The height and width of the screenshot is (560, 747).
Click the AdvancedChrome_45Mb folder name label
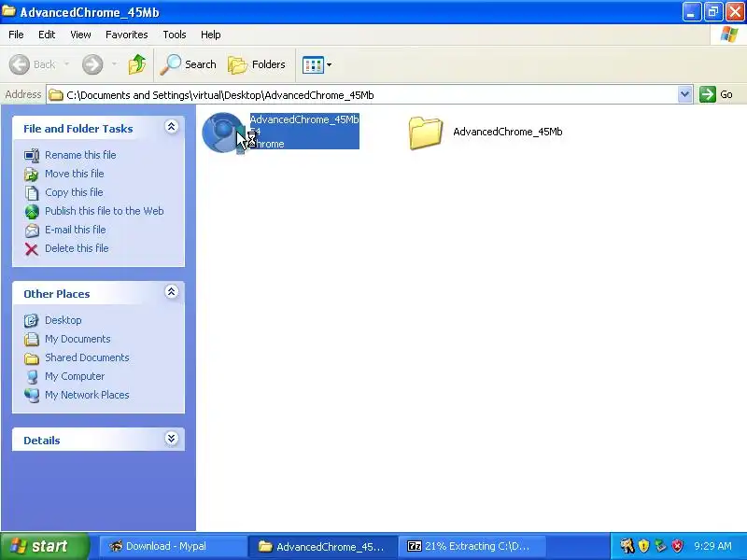[x=508, y=132]
